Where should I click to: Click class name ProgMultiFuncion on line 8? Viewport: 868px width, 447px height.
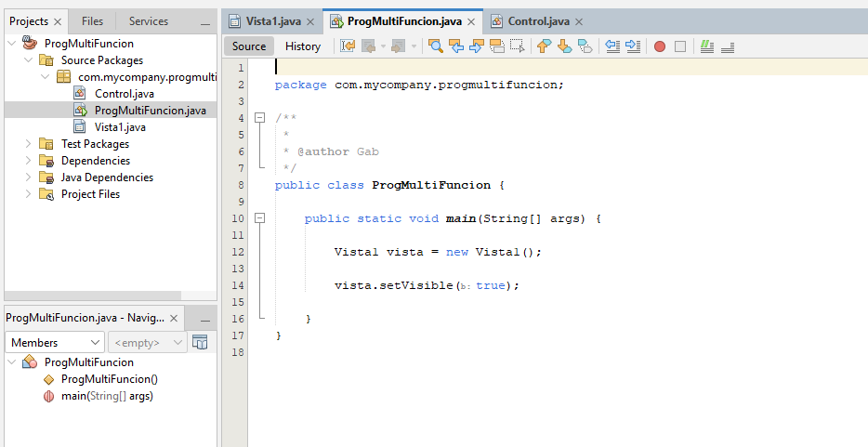pyautogui.click(x=431, y=185)
